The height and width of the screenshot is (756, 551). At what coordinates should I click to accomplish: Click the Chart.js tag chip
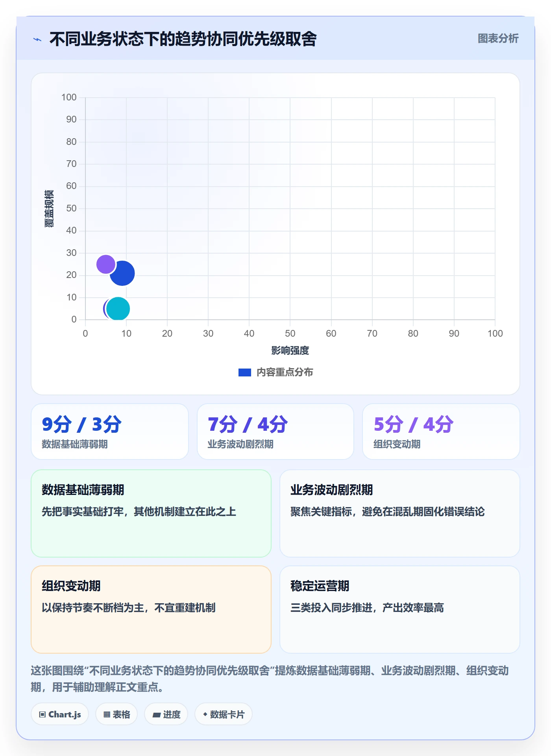[60, 714]
